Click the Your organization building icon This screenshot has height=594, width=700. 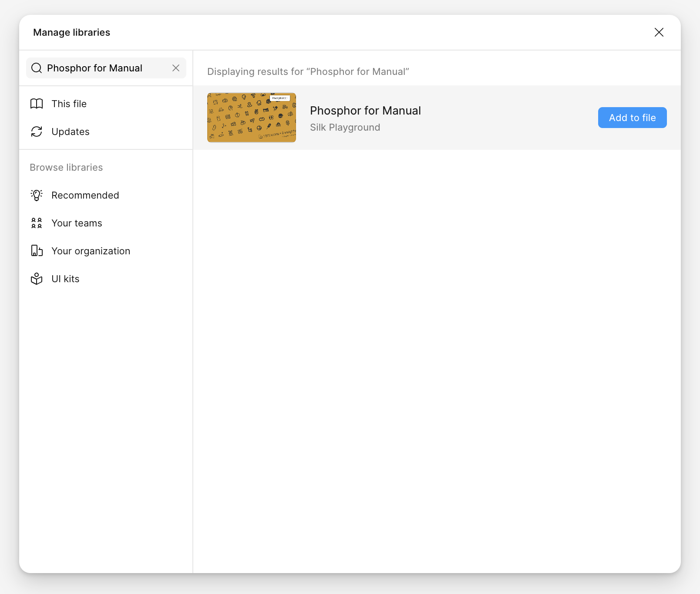tap(37, 251)
